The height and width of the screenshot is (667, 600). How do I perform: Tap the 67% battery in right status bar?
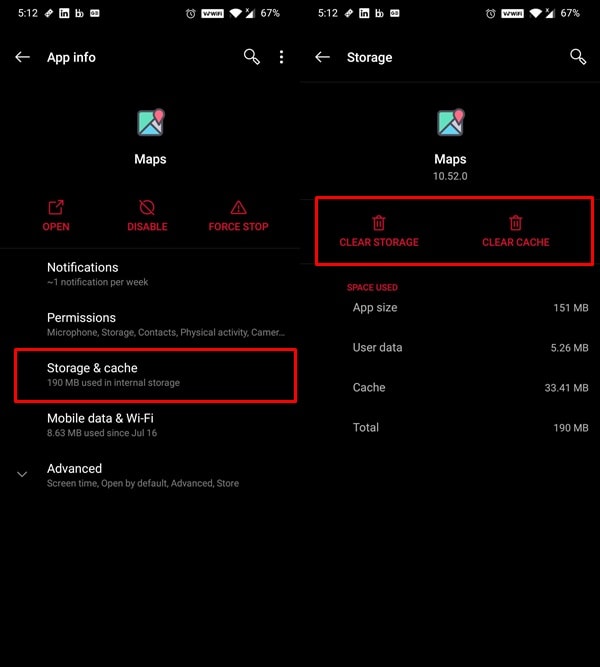coord(570,13)
